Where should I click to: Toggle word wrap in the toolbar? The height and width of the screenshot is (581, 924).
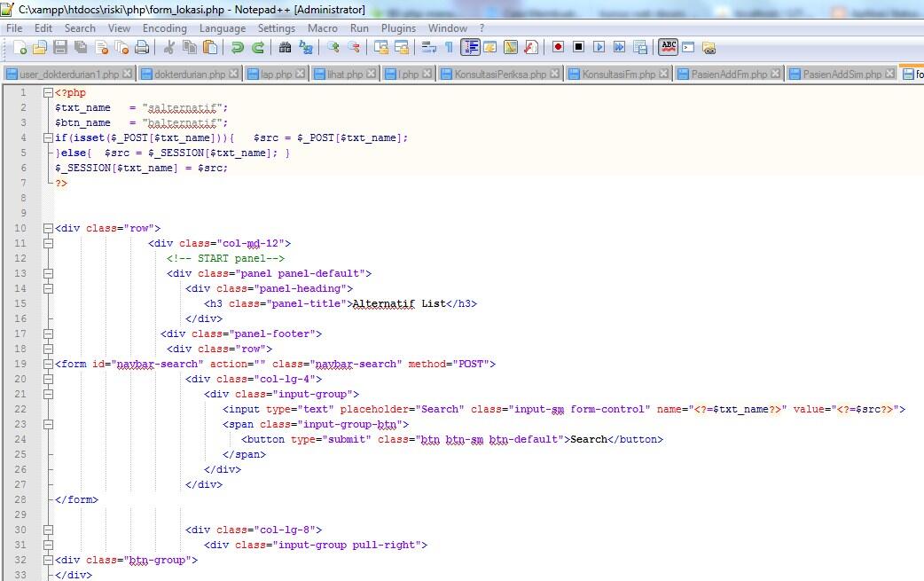(428, 48)
